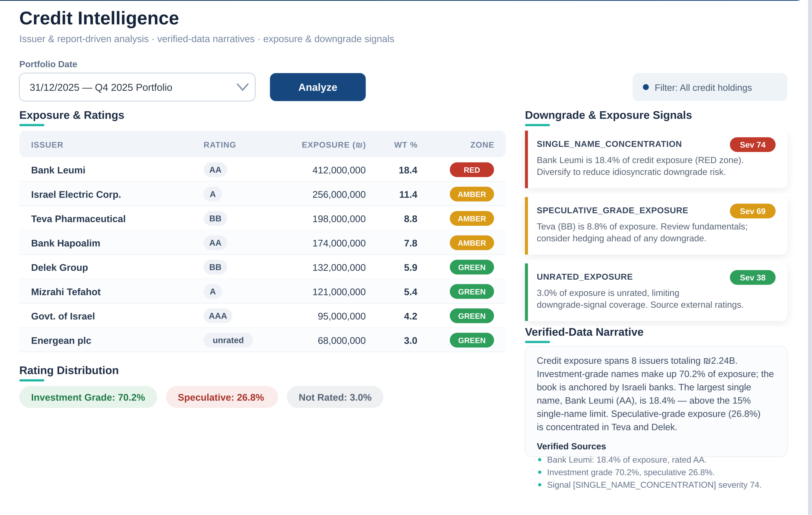Click the Verified Sources heading
812x515 pixels.
coord(571,446)
